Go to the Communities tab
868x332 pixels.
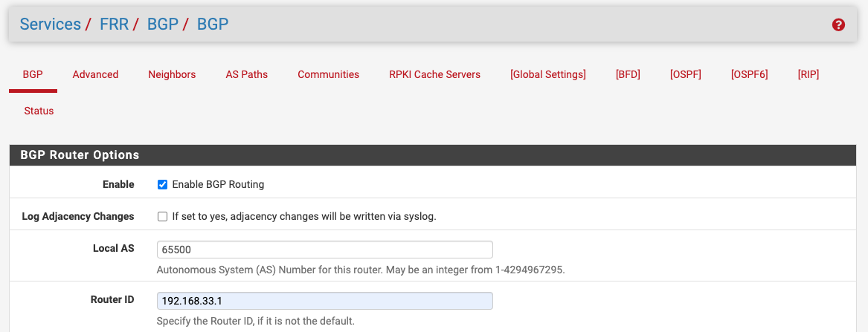click(x=328, y=74)
